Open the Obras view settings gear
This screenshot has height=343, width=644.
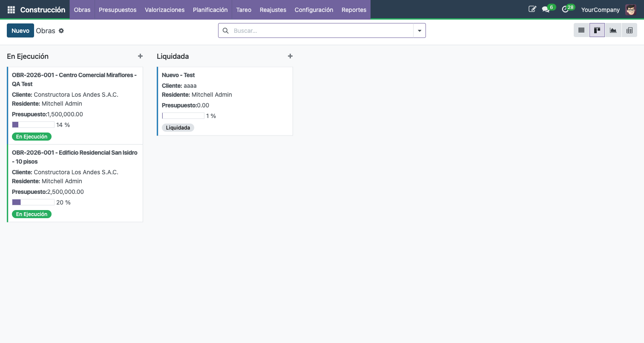(61, 30)
